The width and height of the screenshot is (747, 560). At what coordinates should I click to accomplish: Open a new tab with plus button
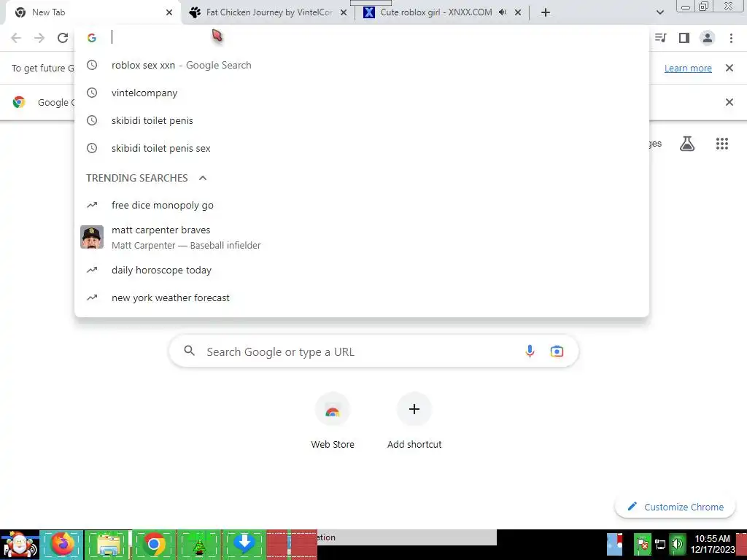(546, 12)
